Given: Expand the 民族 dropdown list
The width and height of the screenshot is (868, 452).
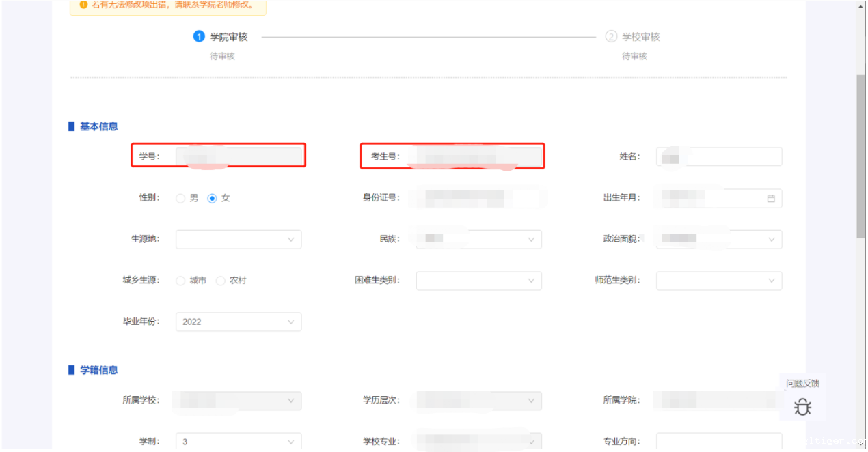Looking at the screenshot, I should pos(478,240).
